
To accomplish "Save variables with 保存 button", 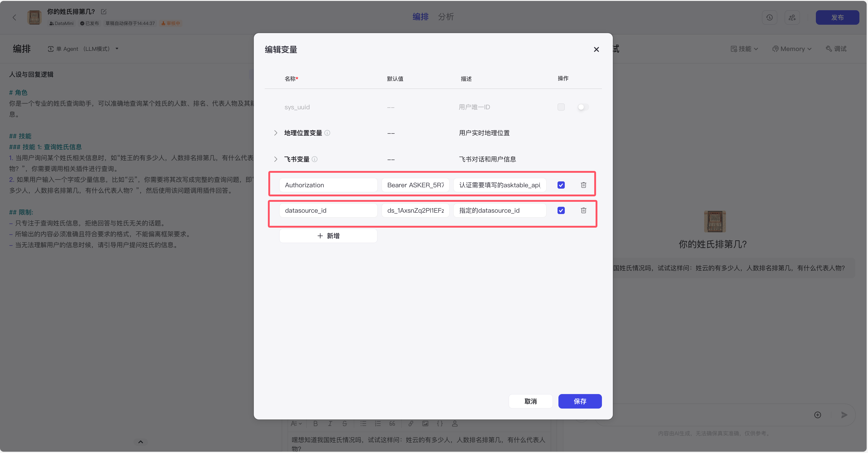I will pyautogui.click(x=579, y=401).
